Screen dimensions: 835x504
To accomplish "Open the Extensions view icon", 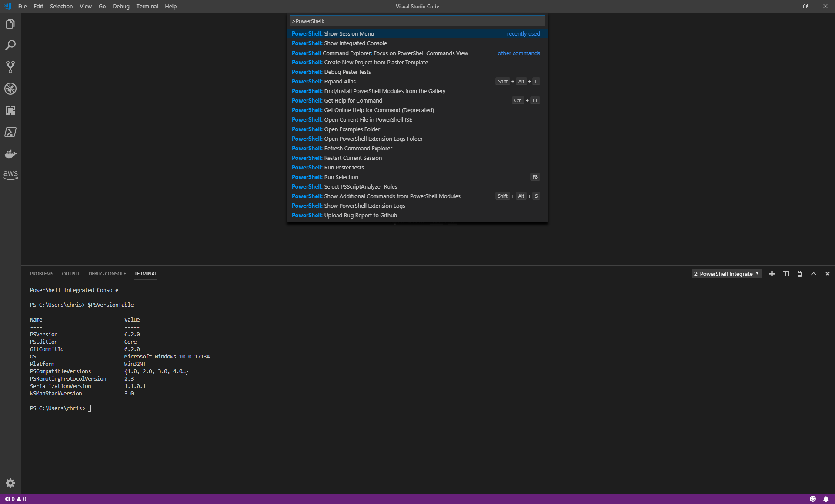I will (x=10, y=110).
